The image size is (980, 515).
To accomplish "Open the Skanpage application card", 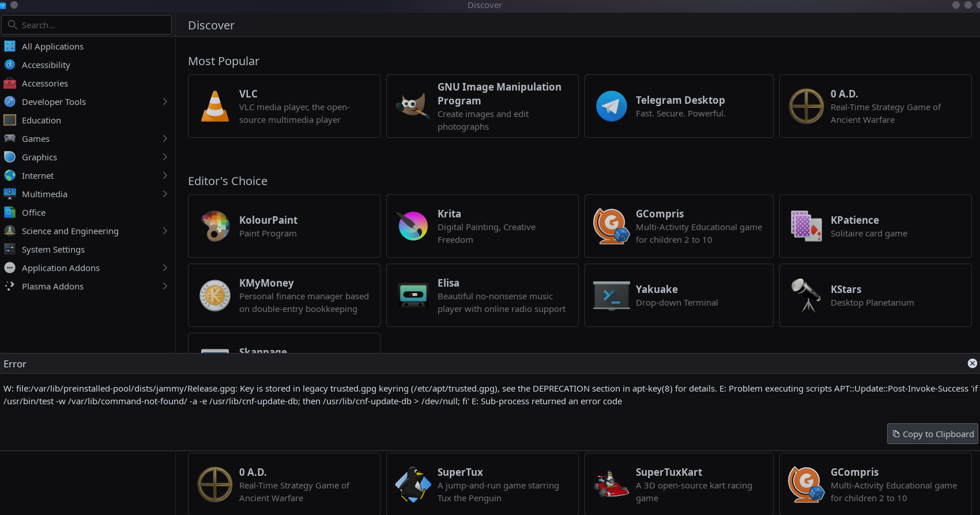I will tap(284, 343).
